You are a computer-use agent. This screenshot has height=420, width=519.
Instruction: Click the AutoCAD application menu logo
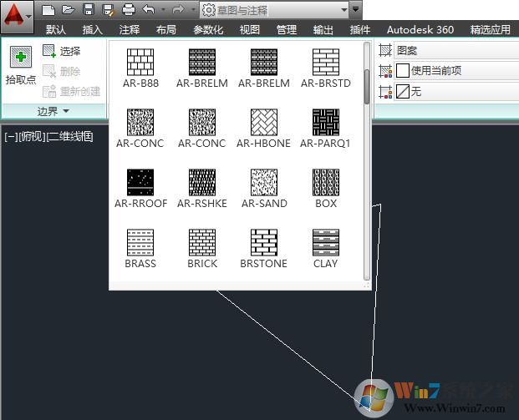point(14,14)
